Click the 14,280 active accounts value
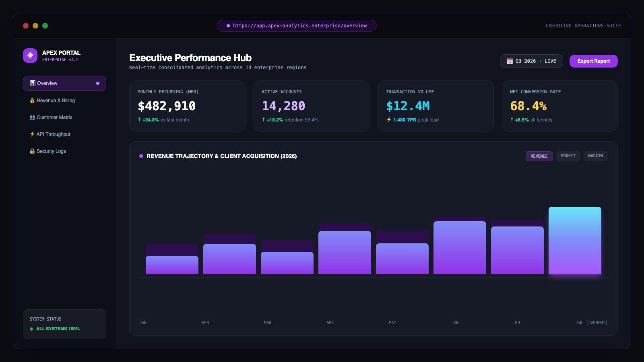The width and height of the screenshot is (644, 362). click(283, 106)
